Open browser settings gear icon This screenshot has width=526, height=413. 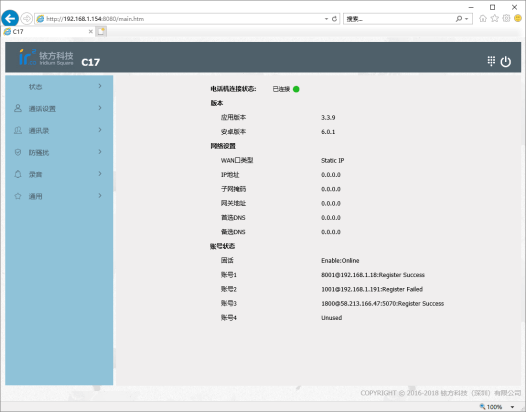click(x=506, y=18)
